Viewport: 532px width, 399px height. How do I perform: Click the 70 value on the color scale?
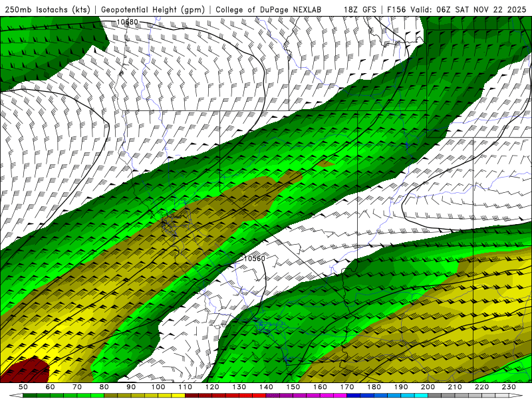coord(77,387)
